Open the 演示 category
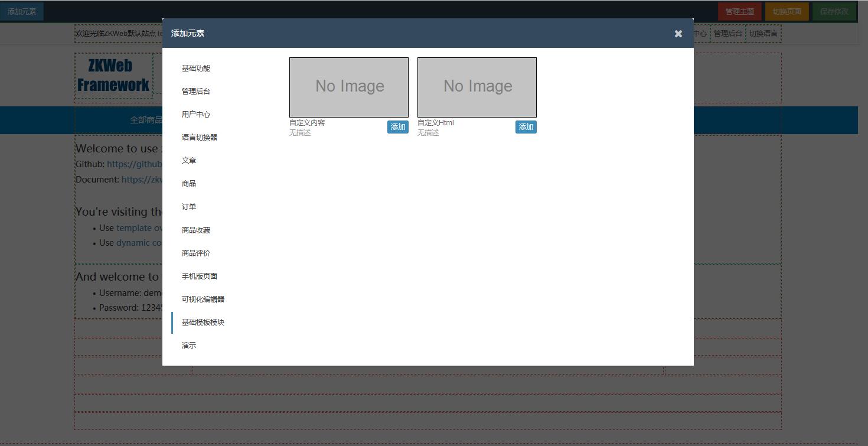Viewport: 868px width, 446px height. point(189,346)
